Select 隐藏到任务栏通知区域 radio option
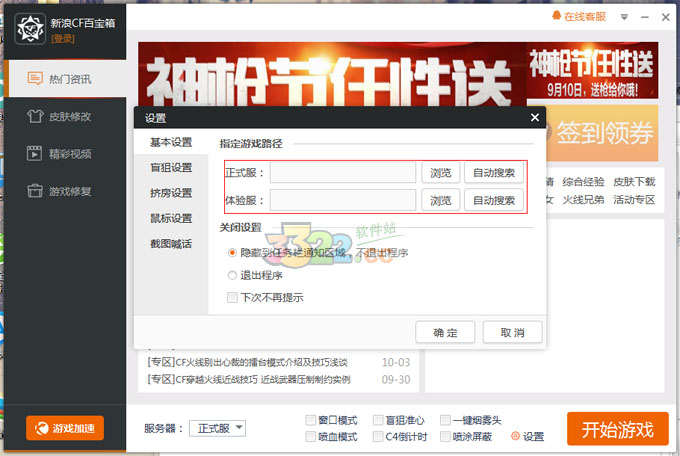This screenshot has height=456, width=680. click(x=233, y=253)
